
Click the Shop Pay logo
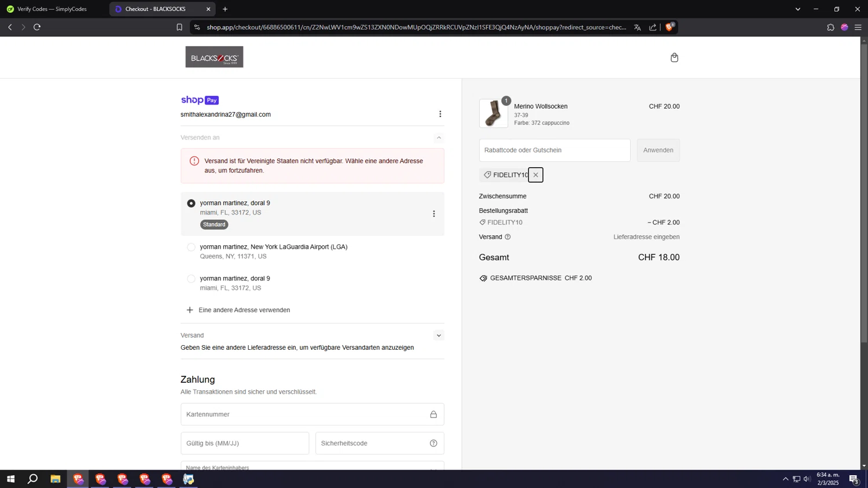[x=200, y=100]
